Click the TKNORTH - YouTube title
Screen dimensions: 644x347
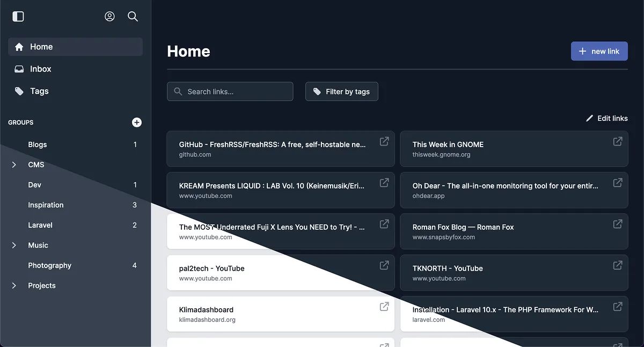point(448,269)
